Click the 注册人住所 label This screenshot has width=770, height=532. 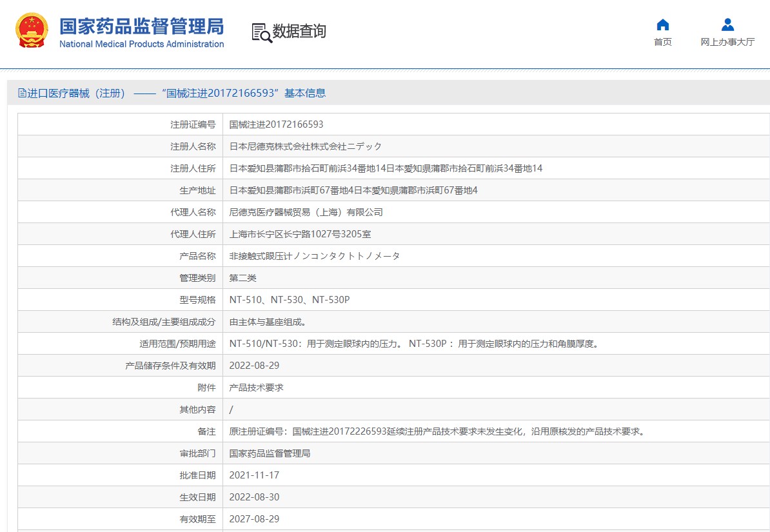point(193,168)
